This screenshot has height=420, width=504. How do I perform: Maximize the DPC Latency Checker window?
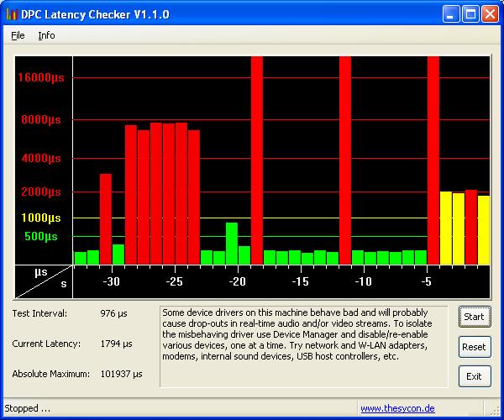click(470, 14)
